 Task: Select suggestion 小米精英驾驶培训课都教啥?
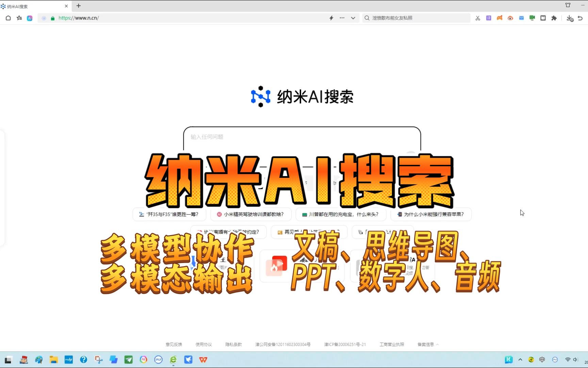coord(251,214)
